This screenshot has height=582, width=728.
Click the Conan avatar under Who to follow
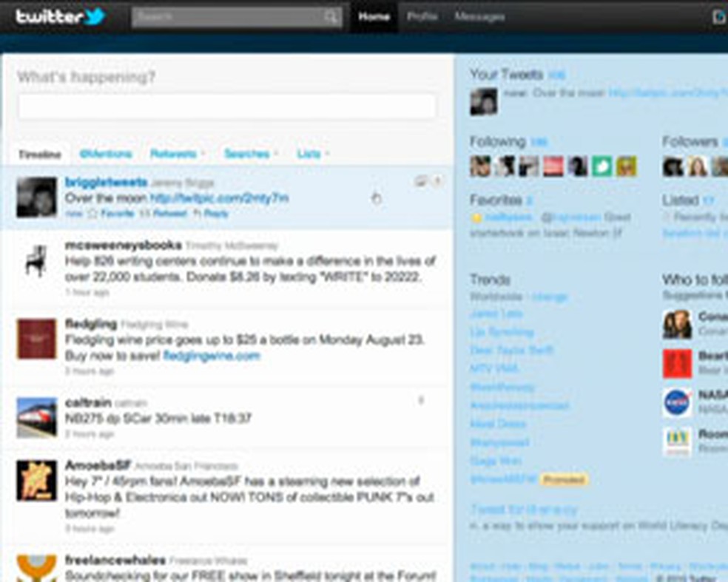click(679, 324)
